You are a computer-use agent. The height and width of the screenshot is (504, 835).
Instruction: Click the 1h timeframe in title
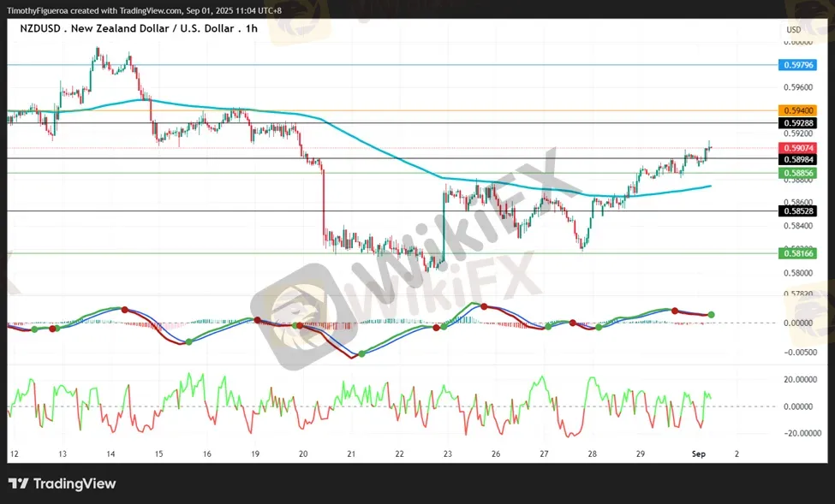(251, 29)
